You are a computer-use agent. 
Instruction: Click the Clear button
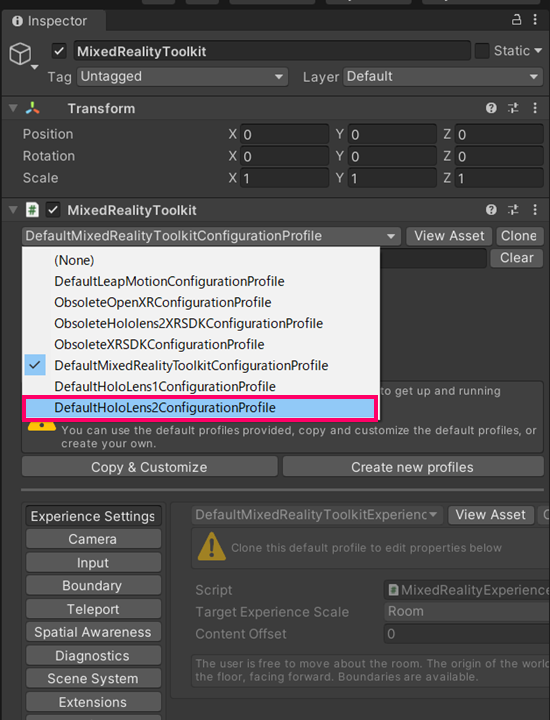(x=517, y=258)
